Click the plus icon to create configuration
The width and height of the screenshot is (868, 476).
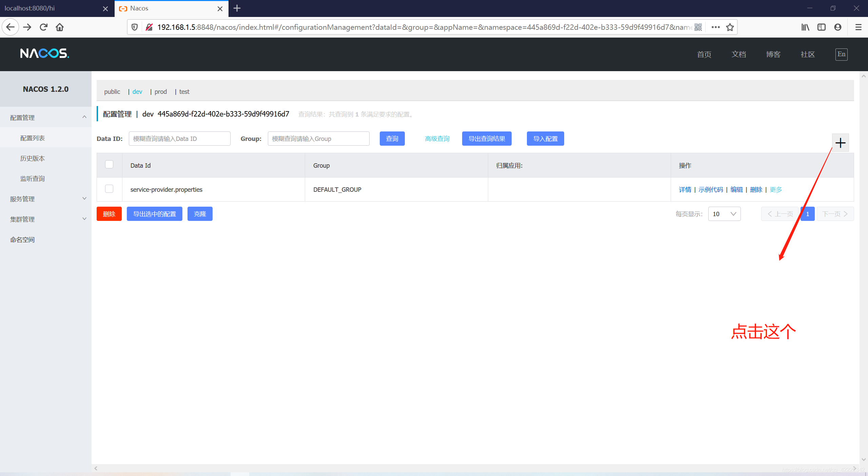coord(840,143)
